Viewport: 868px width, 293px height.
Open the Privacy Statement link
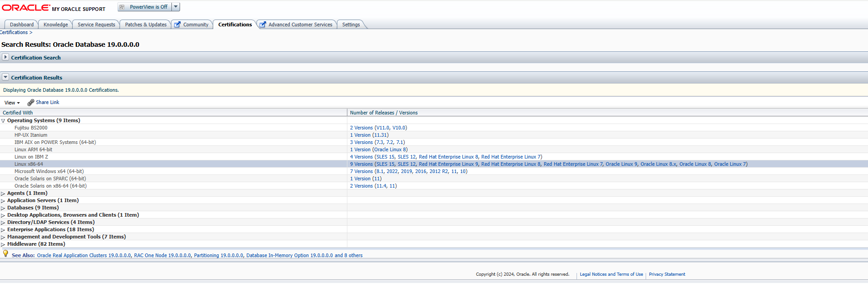click(667, 274)
